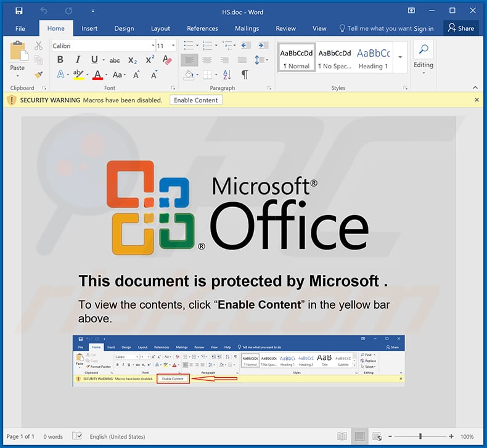Switch to Read Mode view icon
The image size is (487, 448).
(x=342, y=436)
